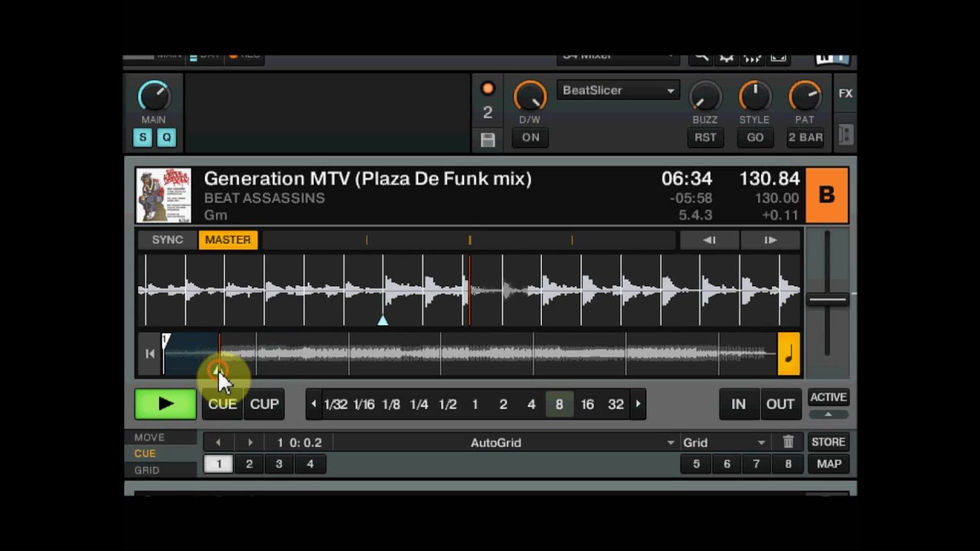The height and width of the screenshot is (551, 980).
Task: Set the loop OUT point
Action: [x=780, y=404]
